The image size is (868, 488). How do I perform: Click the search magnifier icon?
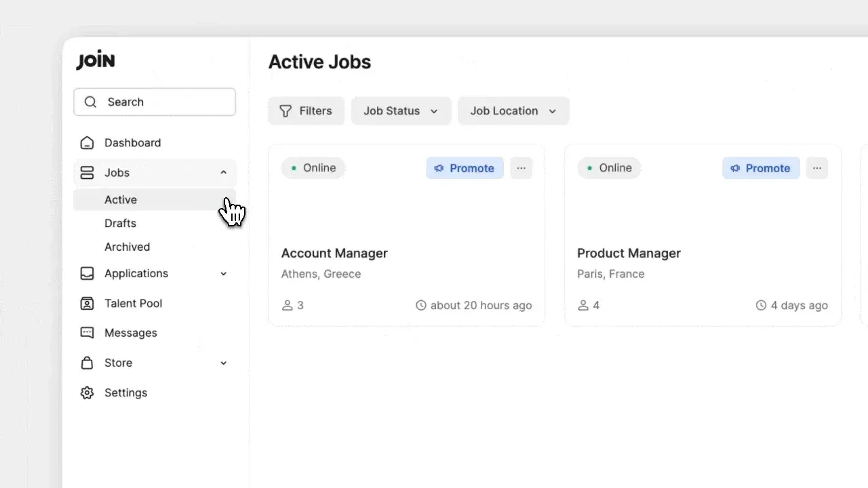(x=90, y=102)
